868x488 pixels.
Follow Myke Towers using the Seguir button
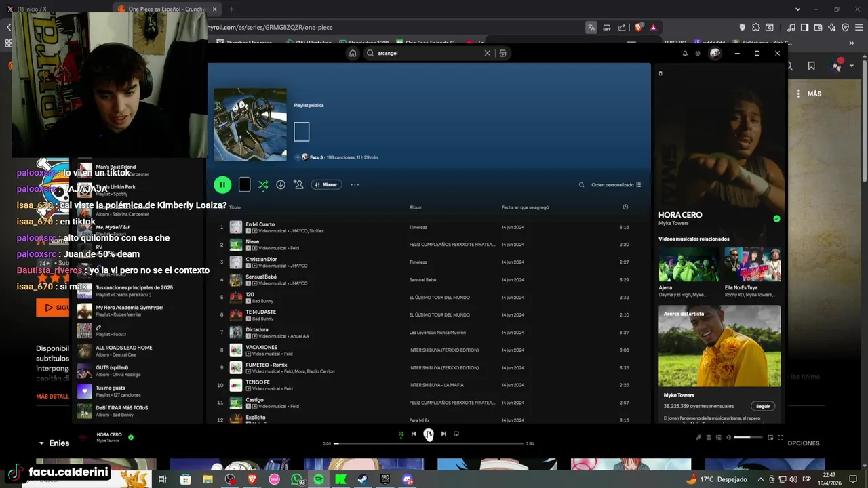pyautogui.click(x=763, y=406)
